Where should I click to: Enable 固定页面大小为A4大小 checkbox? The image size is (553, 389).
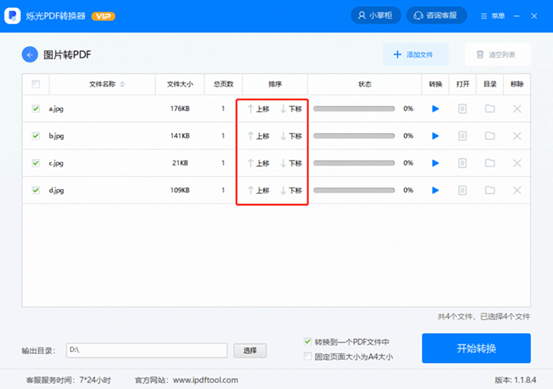[308, 357]
